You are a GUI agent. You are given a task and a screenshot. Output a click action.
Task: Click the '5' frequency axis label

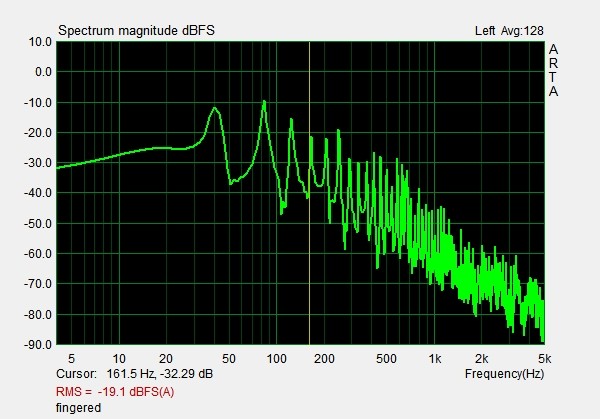(71, 359)
